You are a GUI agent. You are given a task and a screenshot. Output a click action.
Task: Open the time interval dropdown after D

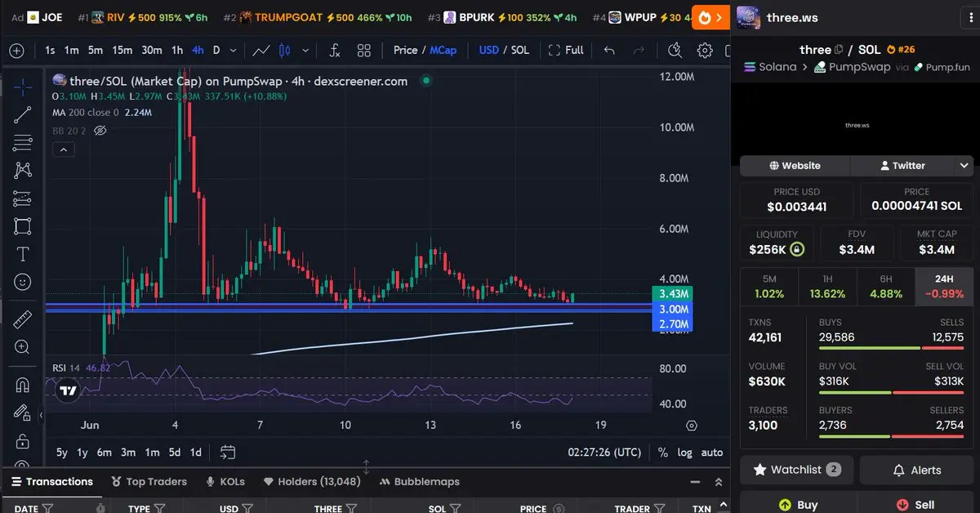[234, 51]
